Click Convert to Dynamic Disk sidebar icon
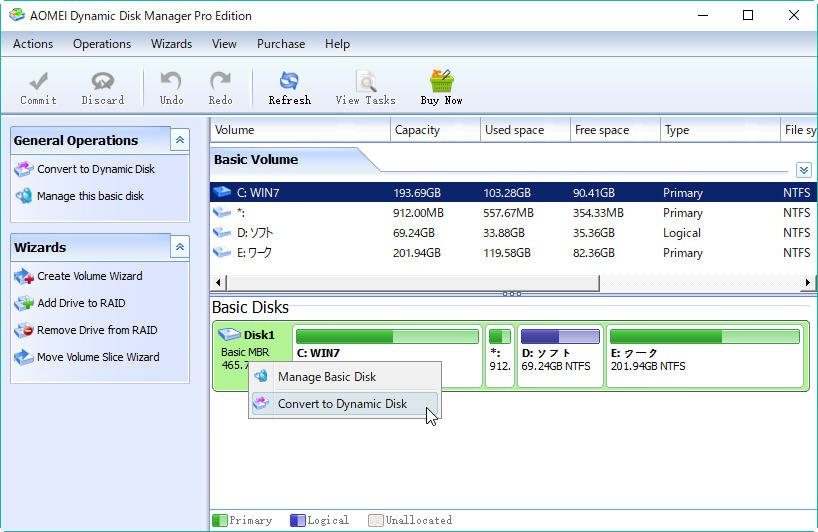The image size is (818, 532). 24,169
